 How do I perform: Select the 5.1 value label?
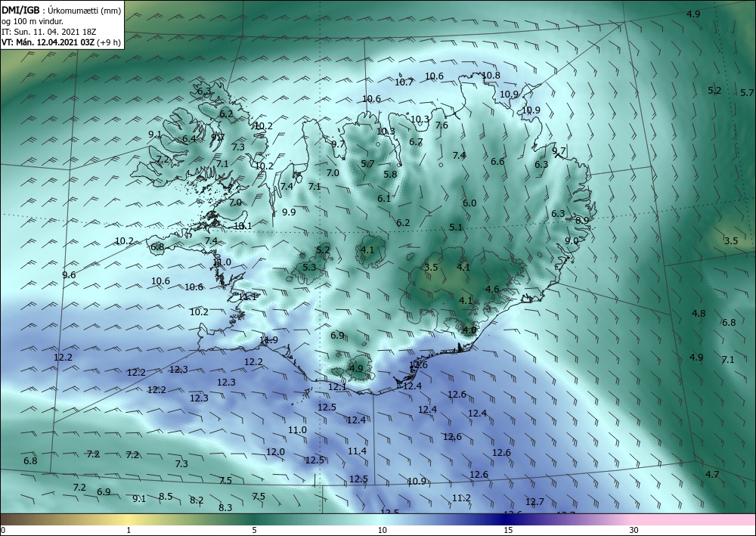456,227
